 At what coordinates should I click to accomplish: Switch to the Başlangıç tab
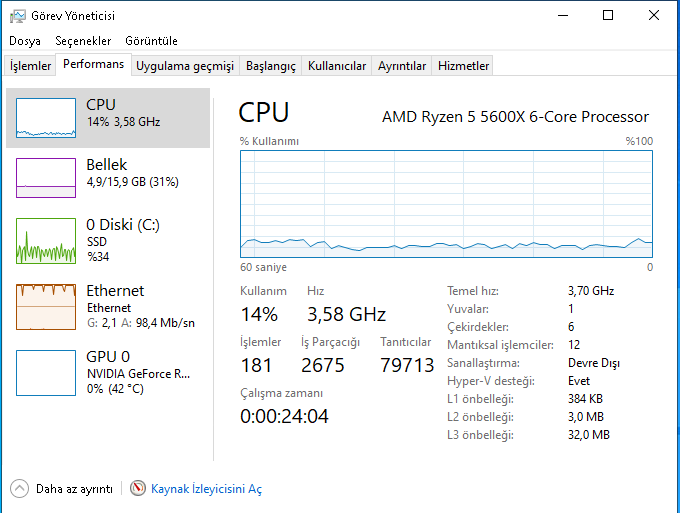pyautogui.click(x=271, y=66)
